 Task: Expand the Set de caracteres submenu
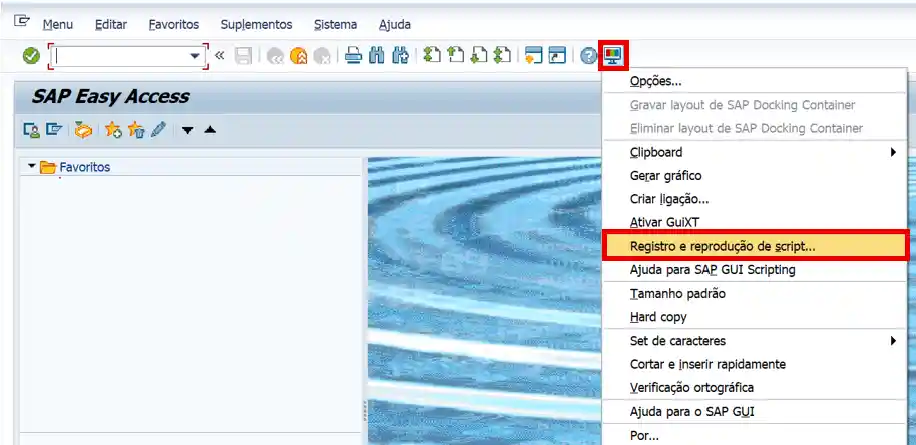893,340
